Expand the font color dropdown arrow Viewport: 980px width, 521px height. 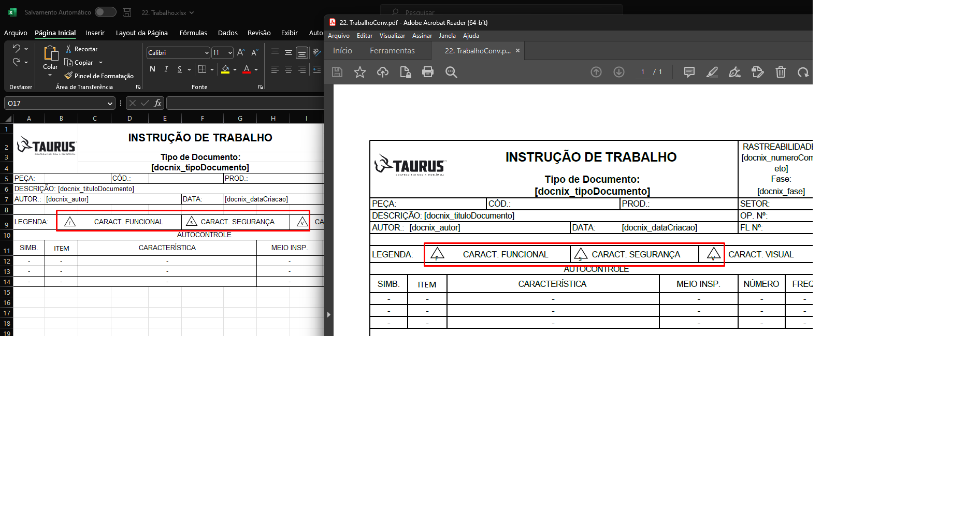click(x=256, y=69)
